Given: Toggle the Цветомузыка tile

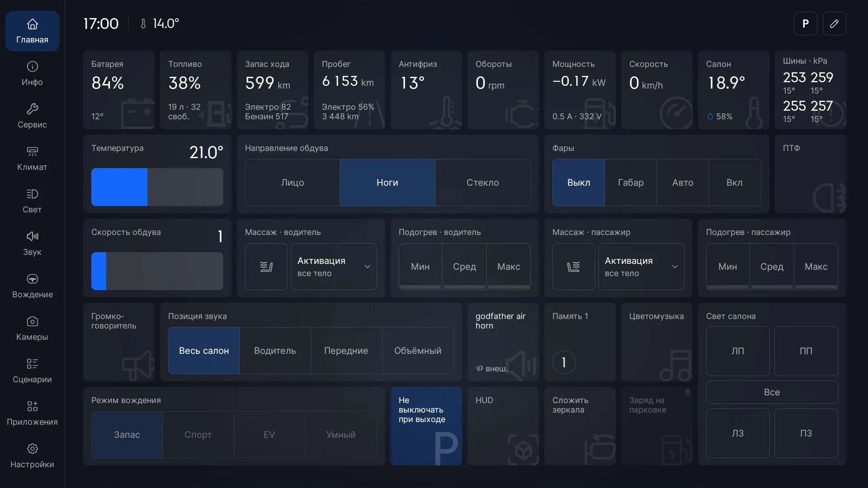Looking at the screenshot, I should [656, 342].
